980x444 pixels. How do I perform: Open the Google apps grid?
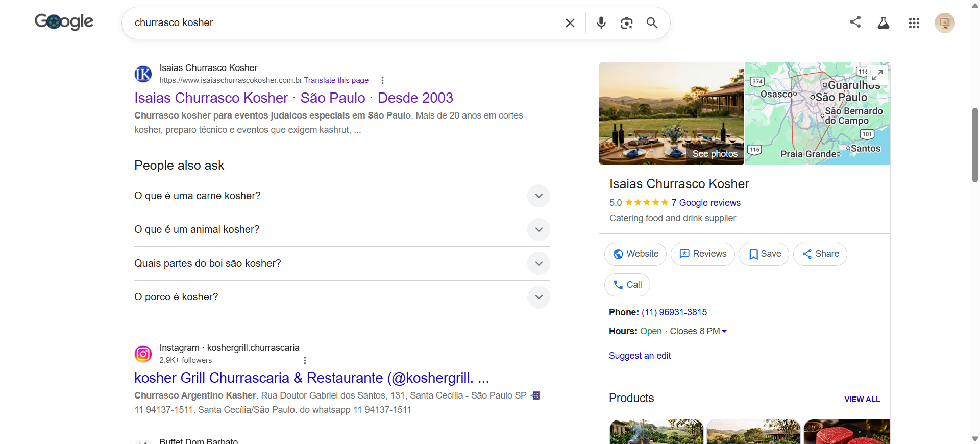click(x=914, y=23)
